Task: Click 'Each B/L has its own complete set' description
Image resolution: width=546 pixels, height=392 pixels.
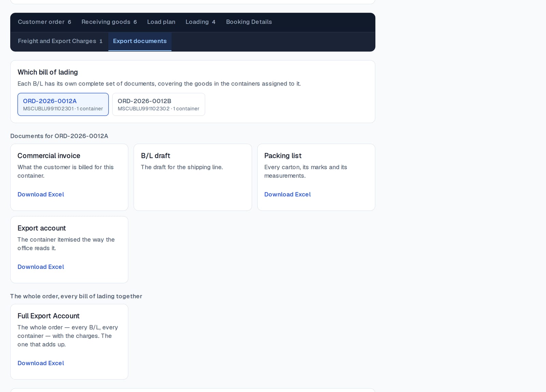Action: pos(159,84)
